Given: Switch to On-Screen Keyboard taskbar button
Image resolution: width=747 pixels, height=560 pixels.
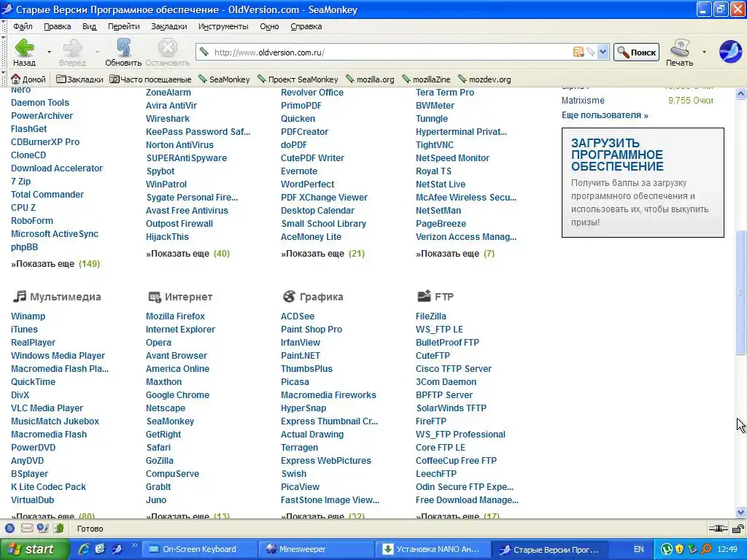Looking at the screenshot, I should coord(200,549).
